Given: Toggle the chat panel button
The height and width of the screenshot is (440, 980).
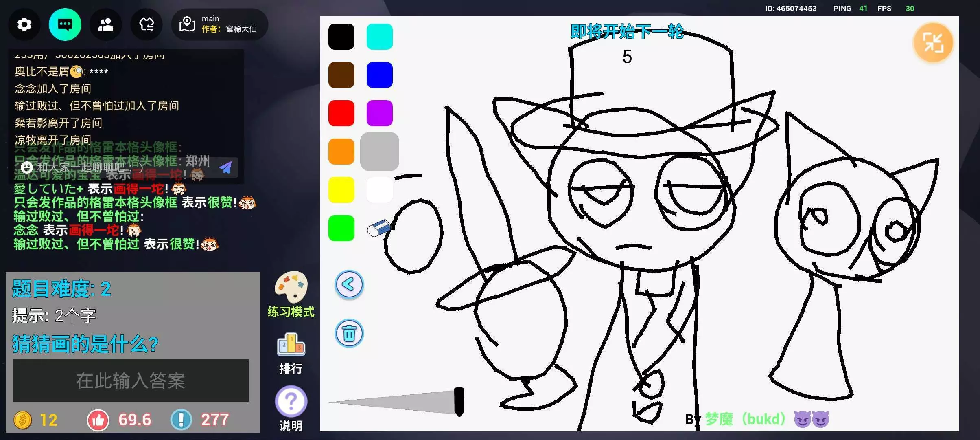Looking at the screenshot, I should pyautogui.click(x=65, y=24).
